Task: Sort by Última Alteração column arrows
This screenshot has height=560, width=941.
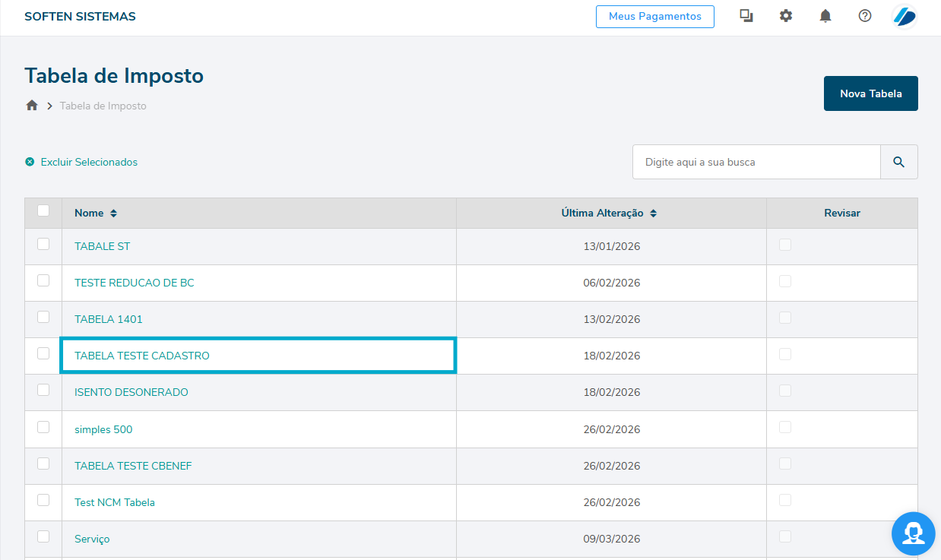Action: point(653,214)
